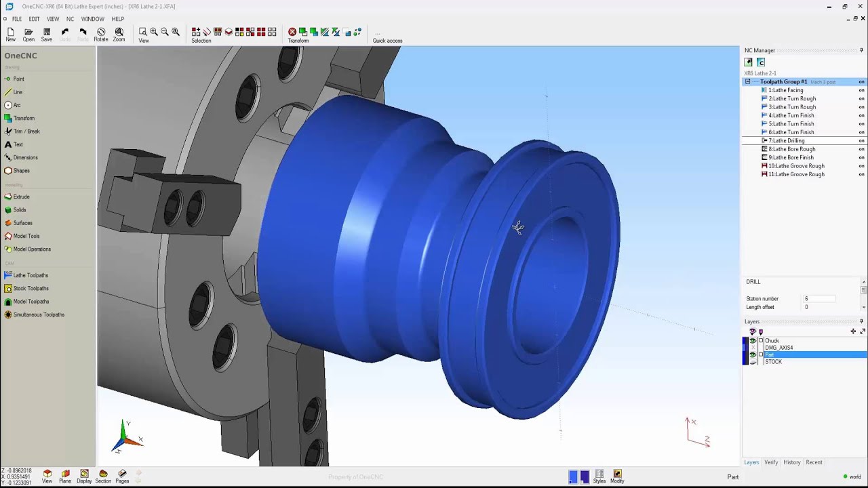Image resolution: width=868 pixels, height=488 pixels.
Task: Open Stock Toolpaths in the CAM section
Action: pyautogui.click(x=26, y=289)
